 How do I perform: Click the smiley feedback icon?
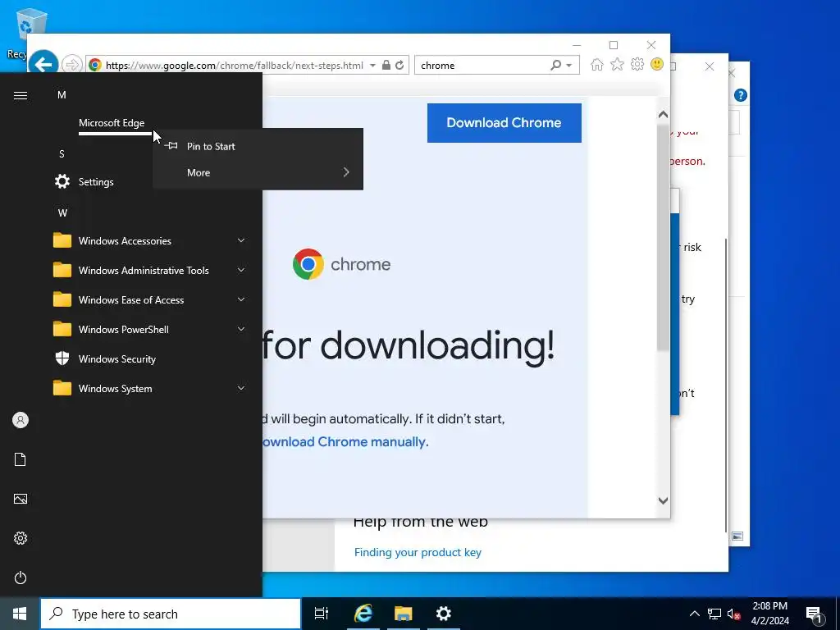pos(657,64)
